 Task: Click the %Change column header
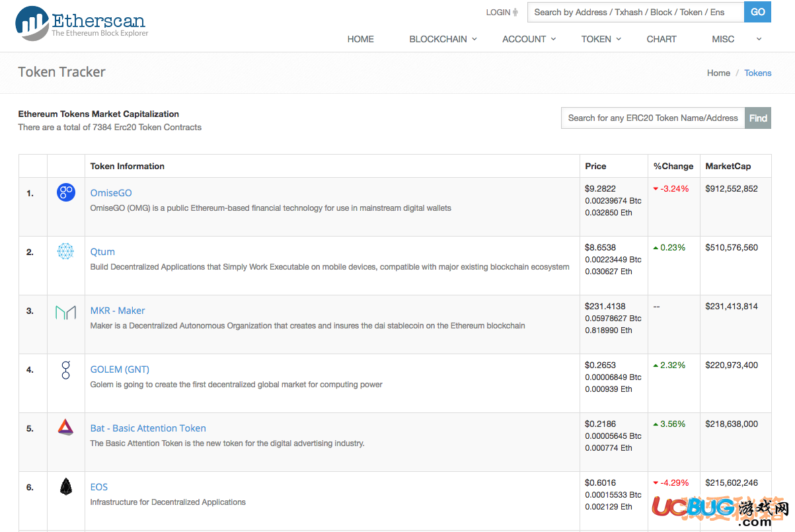tap(673, 167)
